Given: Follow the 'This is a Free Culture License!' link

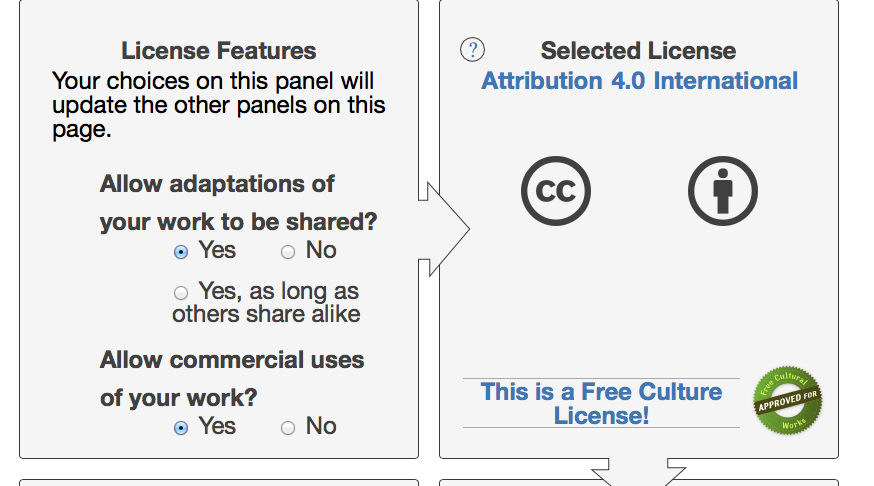Looking at the screenshot, I should (x=601, y=403).
